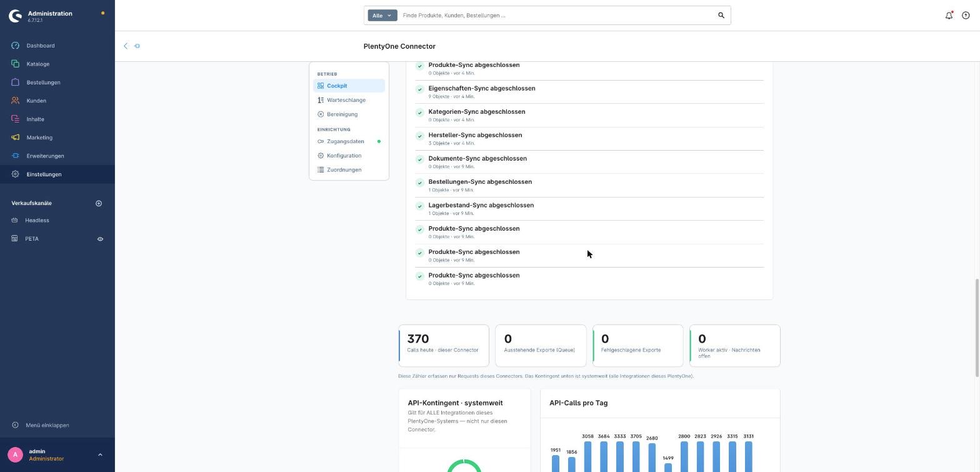Click the Headless sales channel icon
Viewport: 980px width, 472px height.
pos(14,220)
